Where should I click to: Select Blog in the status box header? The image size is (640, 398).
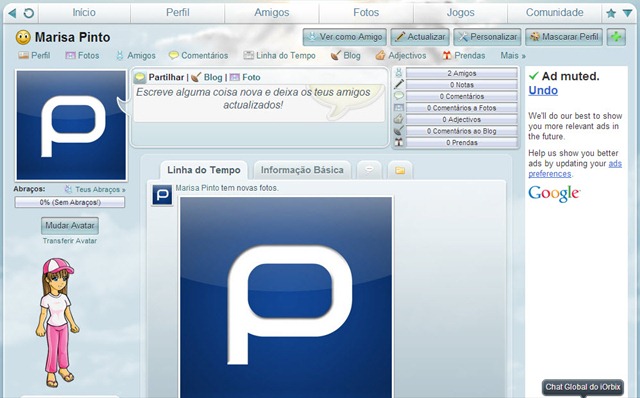[213, 77]
